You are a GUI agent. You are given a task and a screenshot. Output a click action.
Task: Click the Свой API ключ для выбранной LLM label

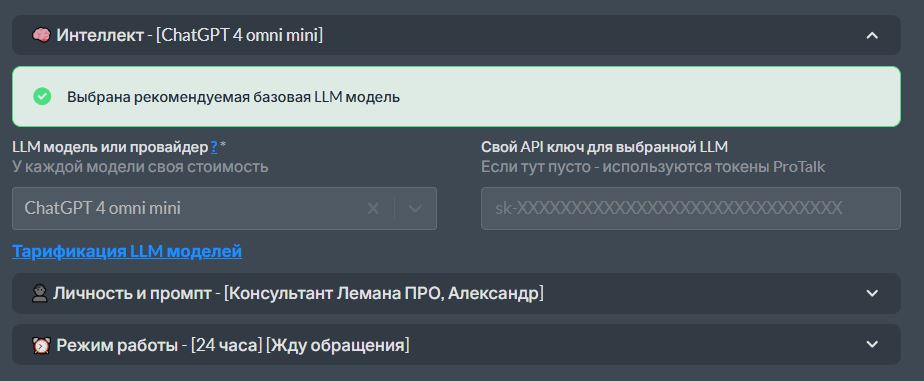point(605,147)
